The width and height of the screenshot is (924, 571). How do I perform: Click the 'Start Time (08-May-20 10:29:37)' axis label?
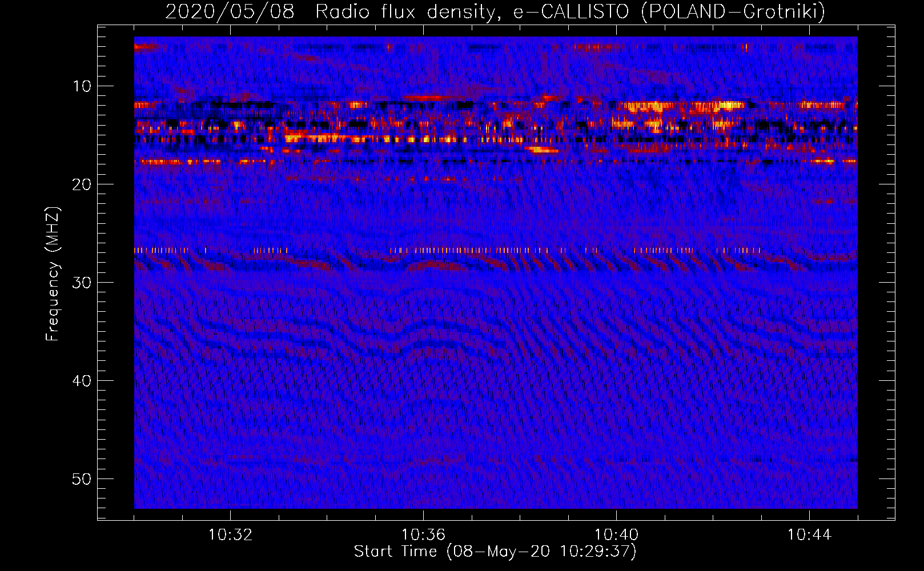pyautogui.click(x=495, y=552)
